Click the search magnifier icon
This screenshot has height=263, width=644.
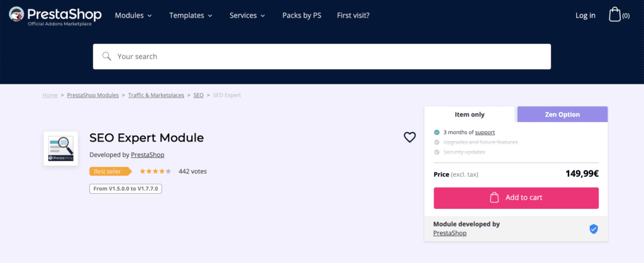click(x=107, y=56)
